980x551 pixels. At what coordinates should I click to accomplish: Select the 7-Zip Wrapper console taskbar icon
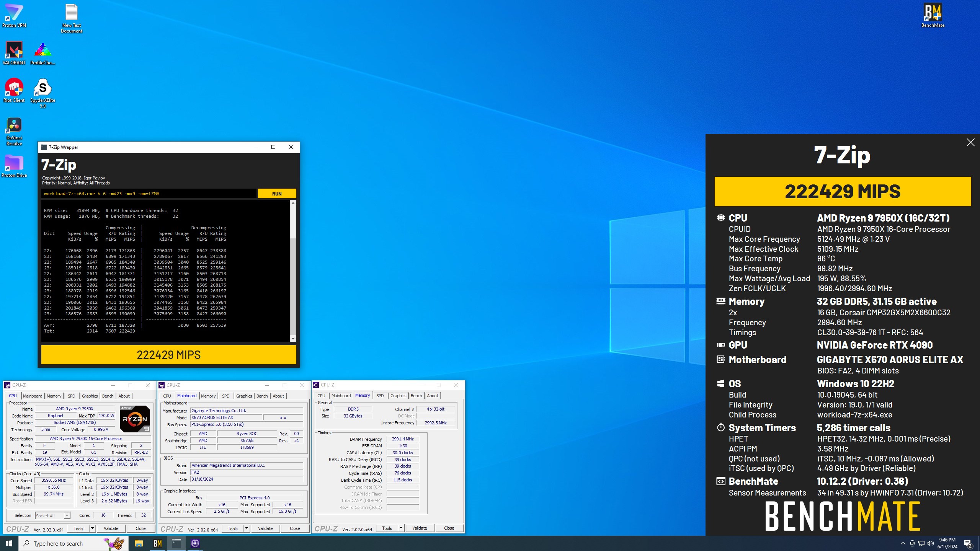pyautogui.click(x=176, y=543)
